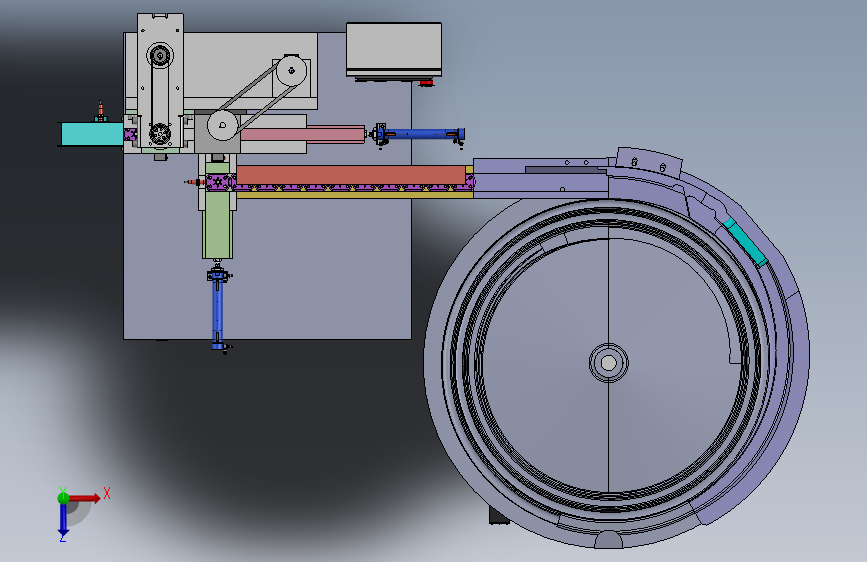Click the red X axis arrow of the triad
Screen dimensions: 867x562
point(86,498)
